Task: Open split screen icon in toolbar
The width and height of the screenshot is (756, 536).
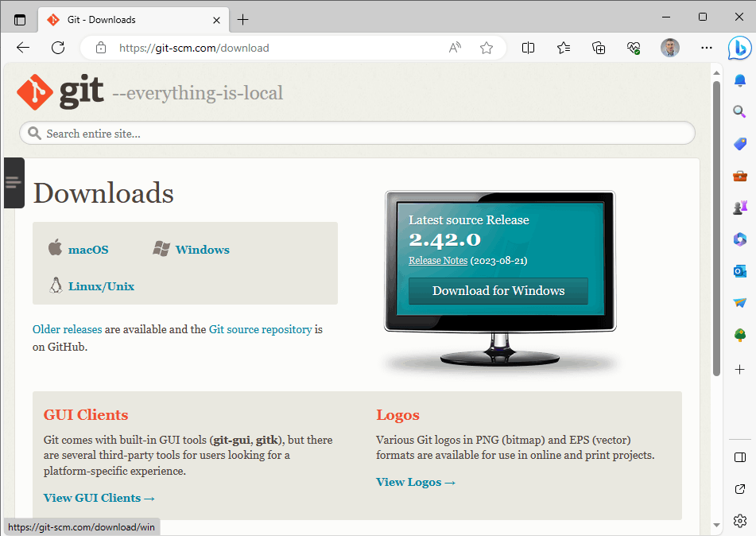Action: (x=528, y=48)
